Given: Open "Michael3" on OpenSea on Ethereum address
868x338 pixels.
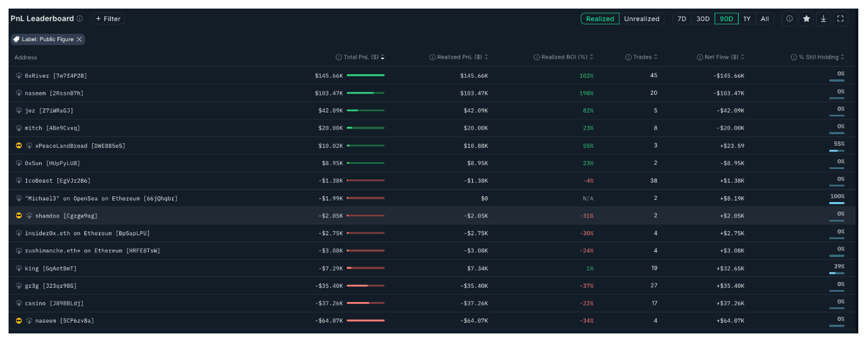Looking at the screenshot, I should [101, 198].
